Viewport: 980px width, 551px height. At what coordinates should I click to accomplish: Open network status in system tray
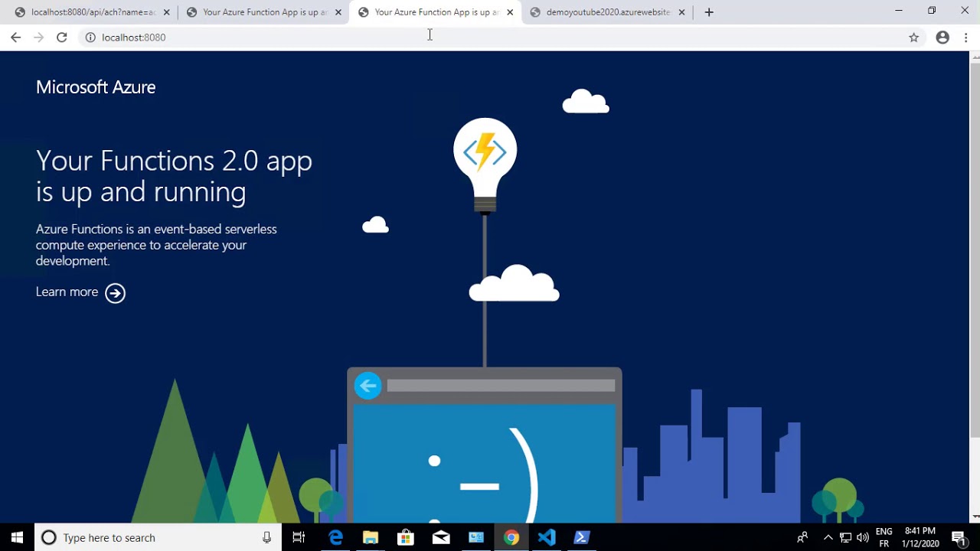point(845,537)
